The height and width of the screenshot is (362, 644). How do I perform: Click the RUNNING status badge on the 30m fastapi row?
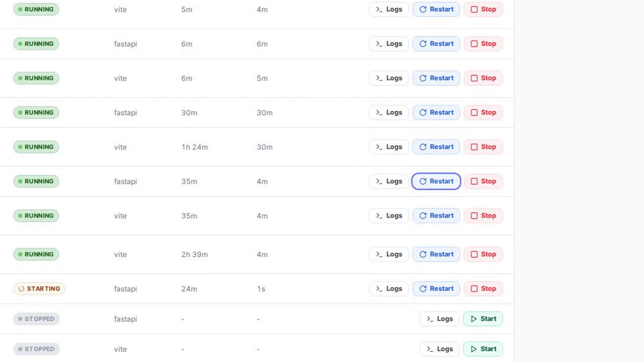36,113
